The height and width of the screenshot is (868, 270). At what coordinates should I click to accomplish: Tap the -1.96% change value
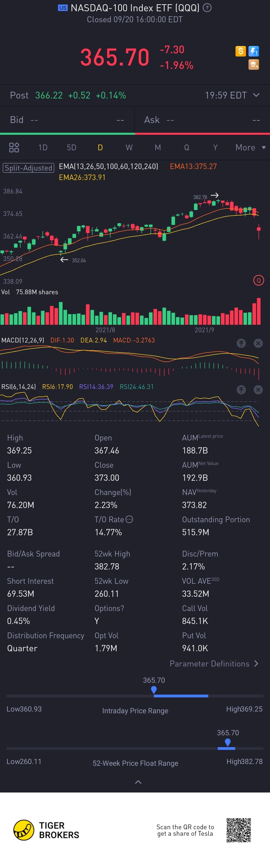click(177, 65)
